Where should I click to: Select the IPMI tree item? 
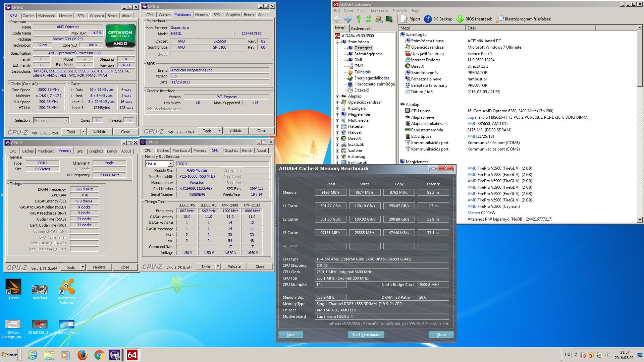point(358,66)
